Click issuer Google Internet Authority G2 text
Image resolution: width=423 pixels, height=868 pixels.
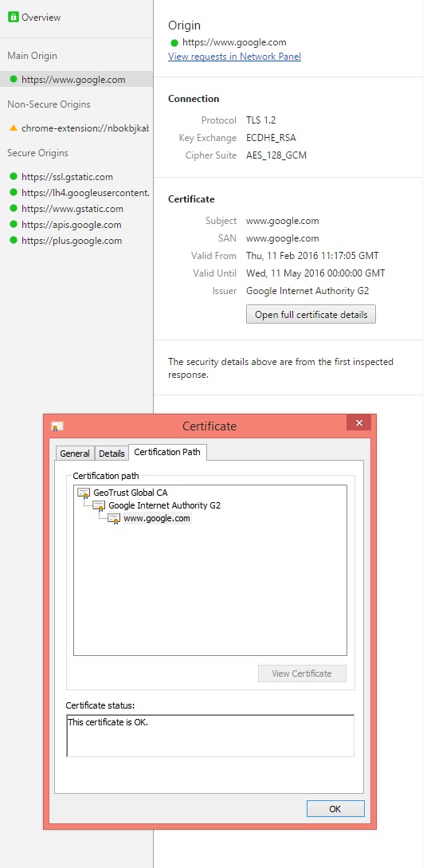click(307, 291)
